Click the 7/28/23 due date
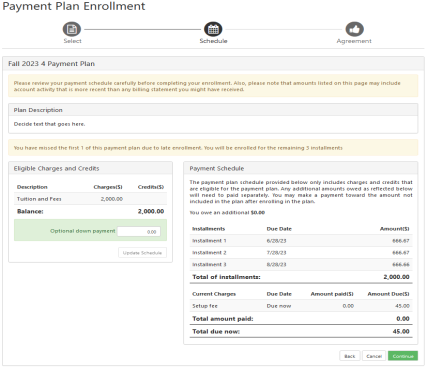This screenshot has height=368, width=427. 276,253
